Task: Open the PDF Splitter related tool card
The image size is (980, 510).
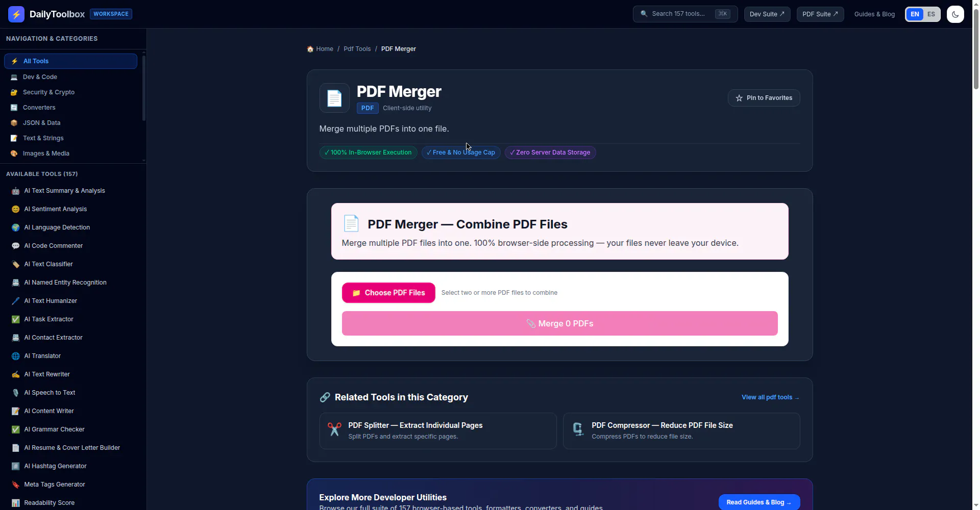Action: 438,431
